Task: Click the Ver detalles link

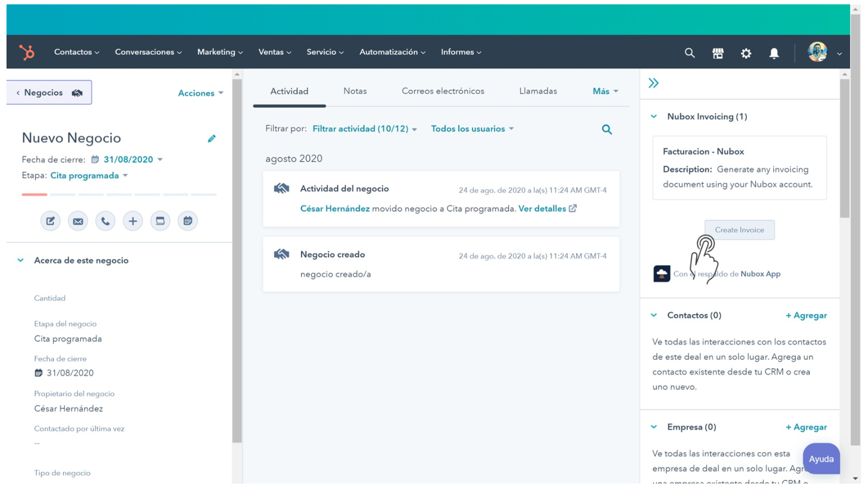Action: (542, 208)
